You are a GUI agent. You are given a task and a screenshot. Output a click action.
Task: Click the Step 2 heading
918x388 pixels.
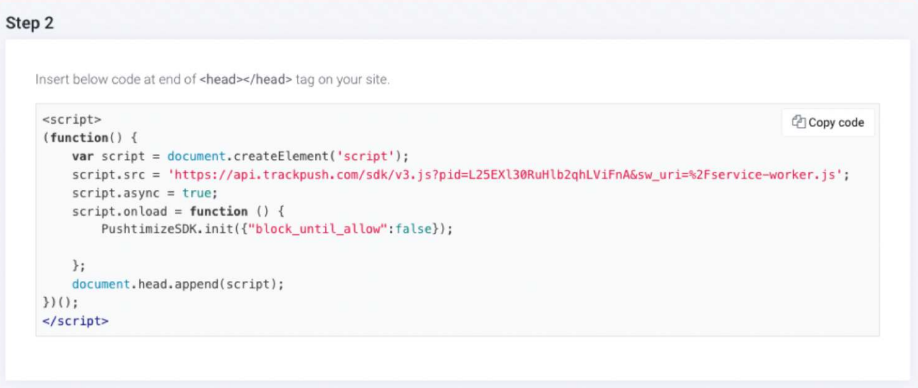point(30,23)
